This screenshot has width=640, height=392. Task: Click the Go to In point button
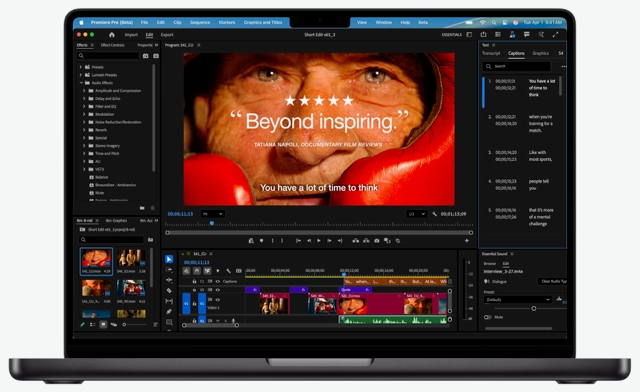point(298,241)
